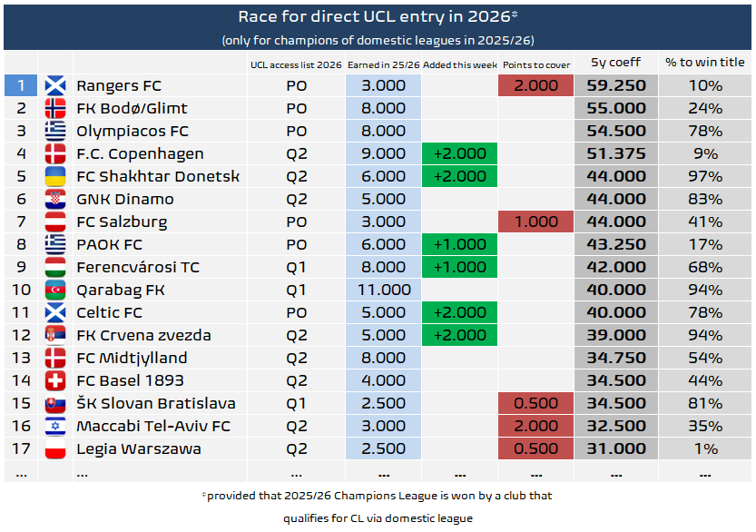Click the Poland flag next to Legia Warszawa
Screen dimensions: 756x532
[54, 448]
